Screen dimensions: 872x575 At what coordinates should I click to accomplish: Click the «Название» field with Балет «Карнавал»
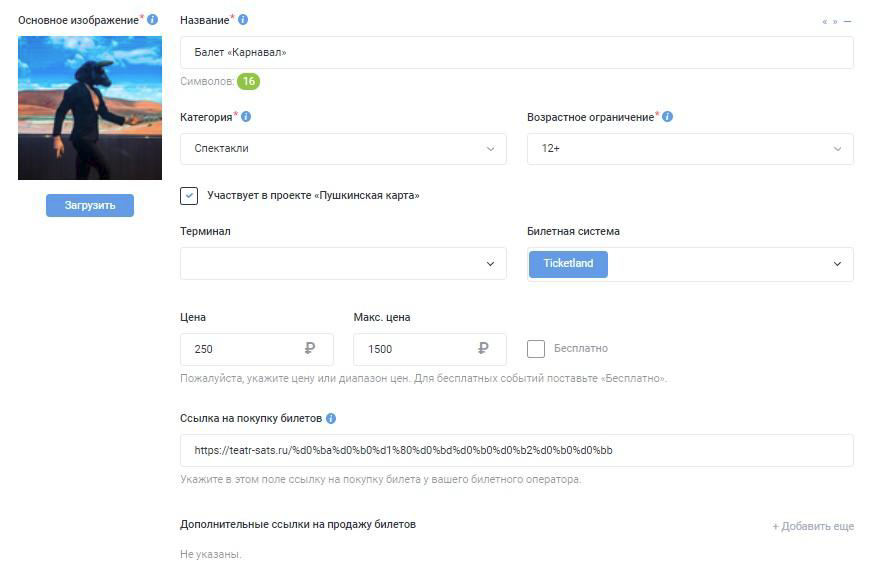click(516, 52)
